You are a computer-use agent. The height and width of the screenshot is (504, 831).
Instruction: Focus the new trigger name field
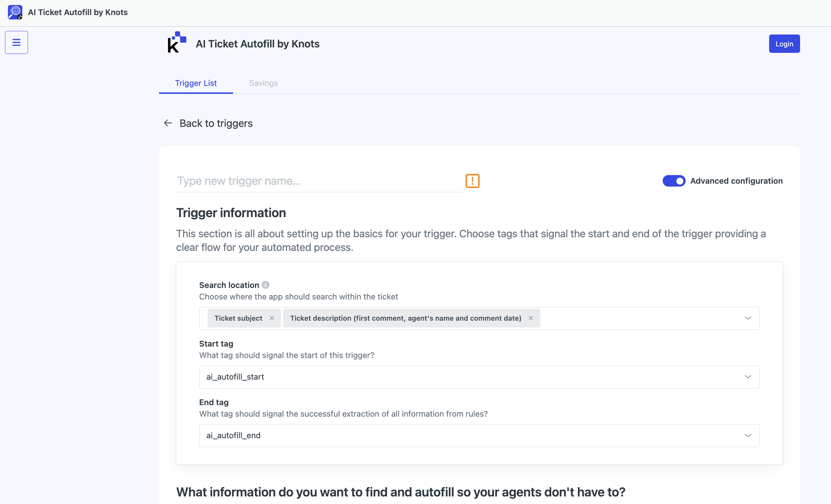click(319, 181)
